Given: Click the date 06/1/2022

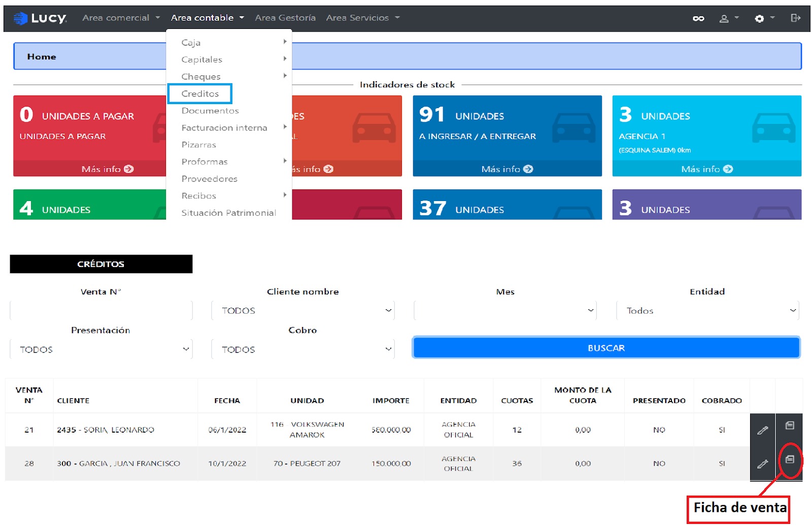Looking at the screenshot, I should 227,430.
